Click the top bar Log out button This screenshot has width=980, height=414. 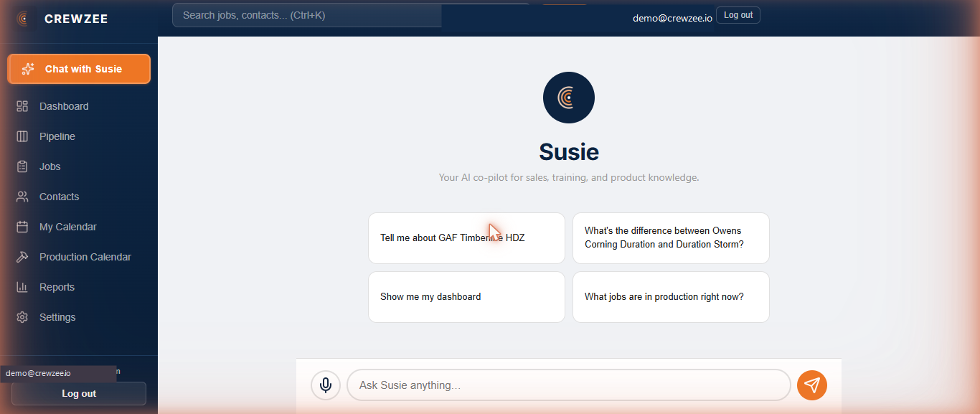point(738,15)
